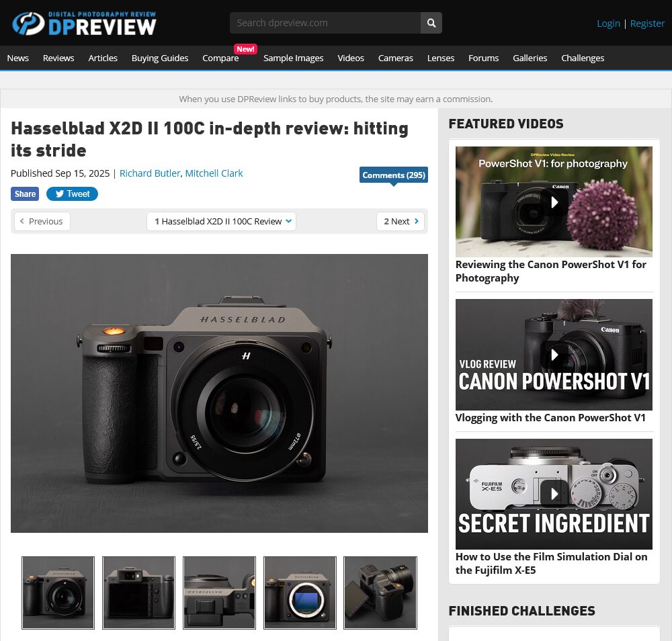Go to 2 Next page
Viewport: 672px width, 641px height.
(401, 222)
